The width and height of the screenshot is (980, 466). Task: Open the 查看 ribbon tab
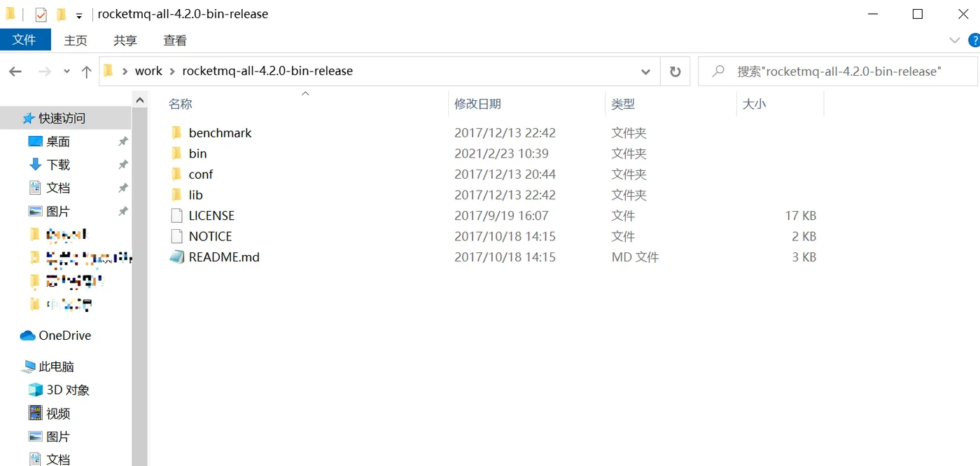pos(175,41)
